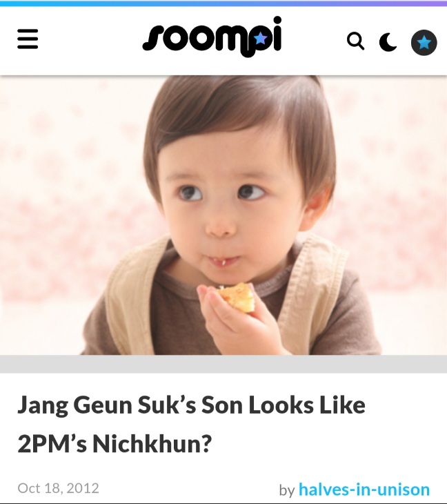Open the hamburger navigation menu
Image resolution: width=447 pixels, height=504 pixels.
click(28, 39)
